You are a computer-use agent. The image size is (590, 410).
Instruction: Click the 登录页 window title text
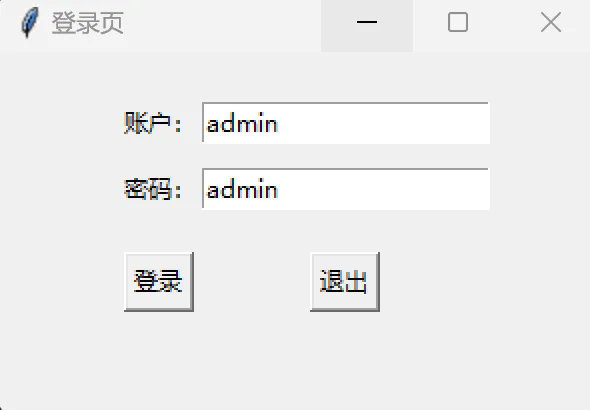tap(88, 23)
